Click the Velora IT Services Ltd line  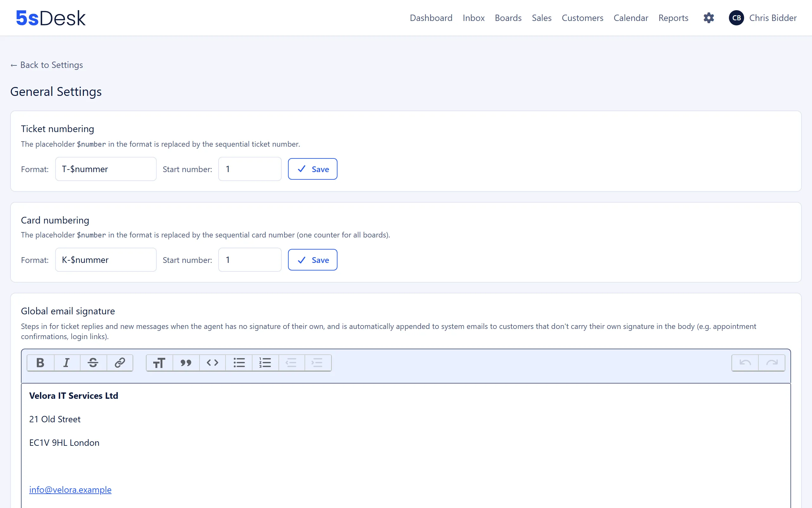click(74, 396)
